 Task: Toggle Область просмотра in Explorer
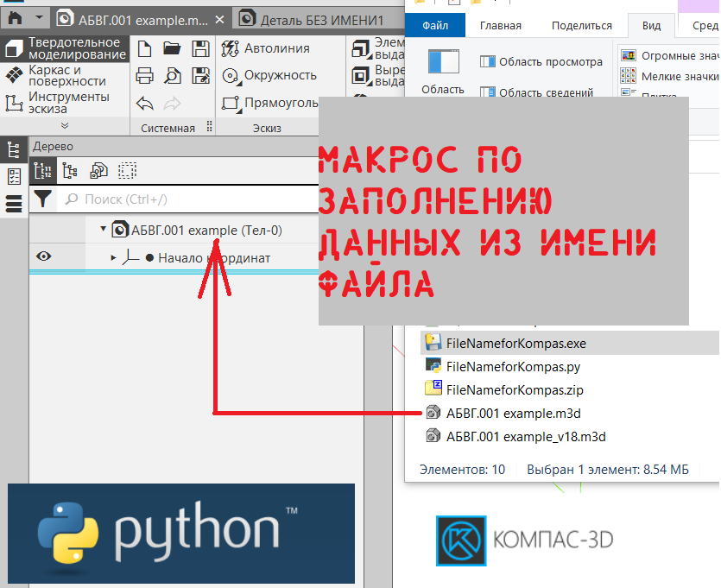(541, 61)
